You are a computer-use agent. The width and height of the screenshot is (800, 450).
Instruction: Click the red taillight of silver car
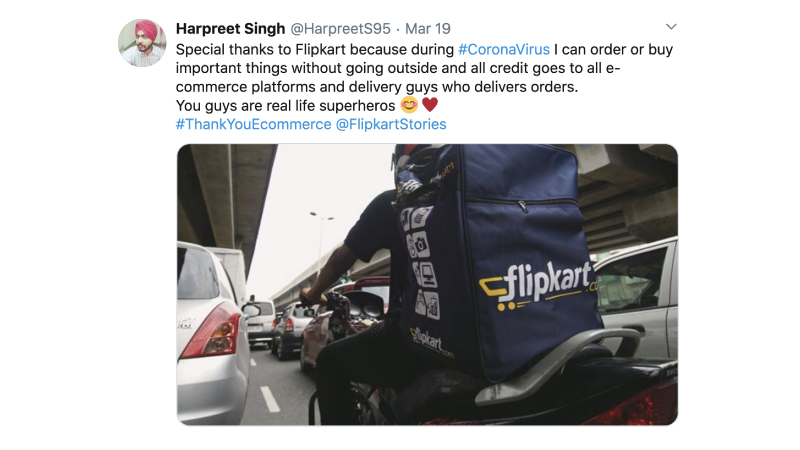[212, 331]
